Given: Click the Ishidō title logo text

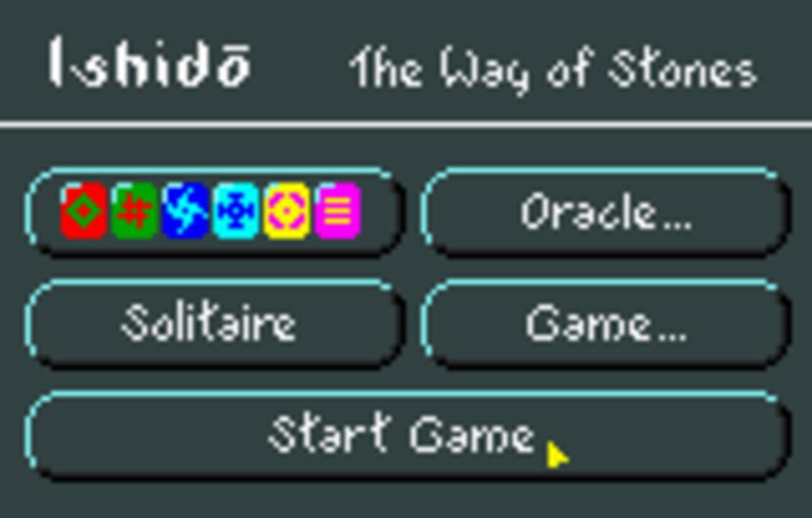Looking at the screenshot, I should point(151,63).
